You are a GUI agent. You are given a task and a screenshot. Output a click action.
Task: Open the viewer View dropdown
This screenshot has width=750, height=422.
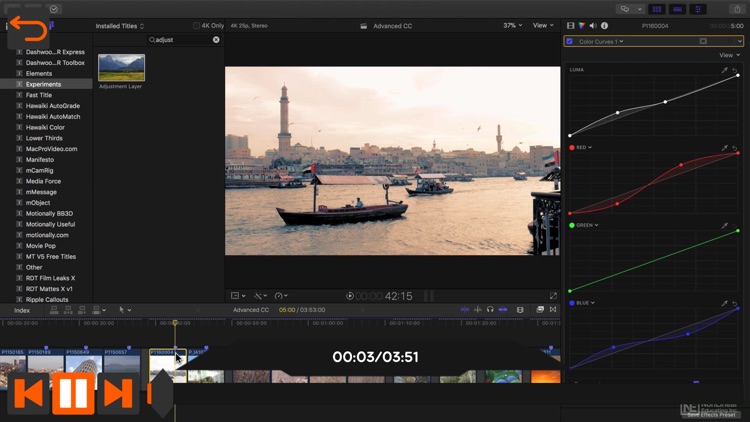[543, 25]
